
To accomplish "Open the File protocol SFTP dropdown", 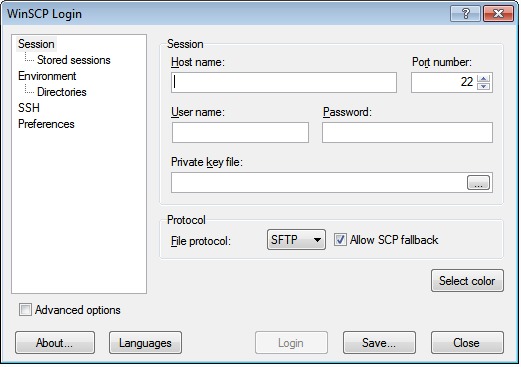I will 296,240.
